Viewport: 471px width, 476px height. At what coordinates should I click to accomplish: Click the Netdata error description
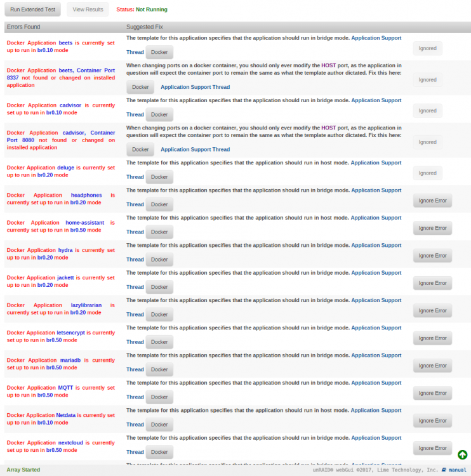click(61, 419)
